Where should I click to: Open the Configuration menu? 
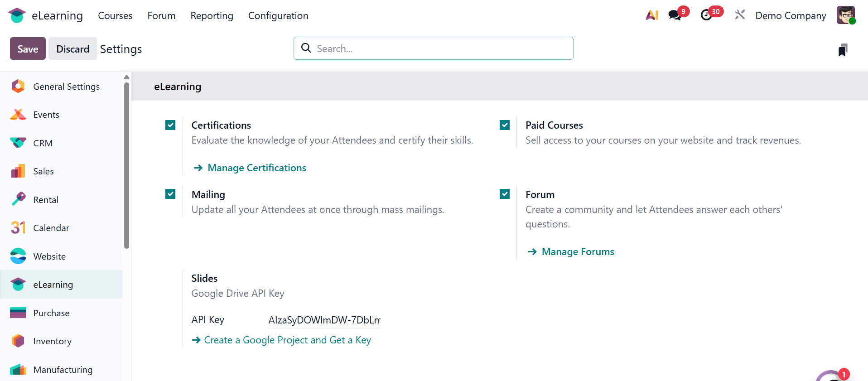point(278,15)
